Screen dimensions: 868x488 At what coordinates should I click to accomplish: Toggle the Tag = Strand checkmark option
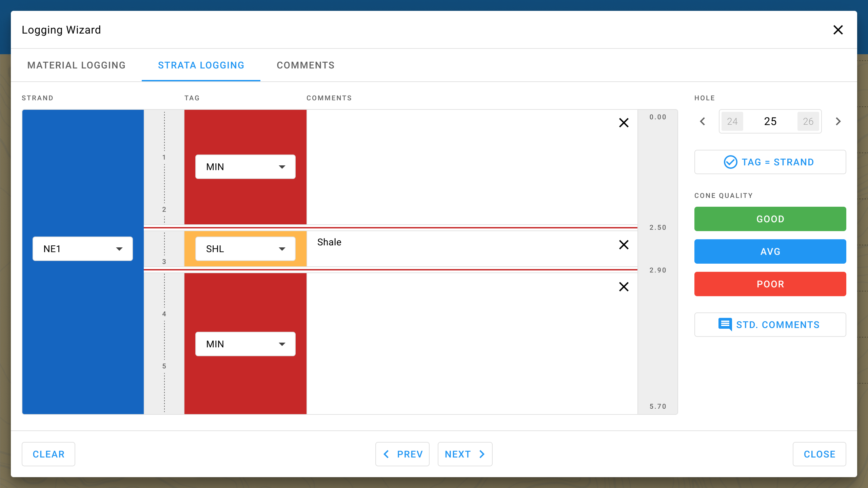[730, 162]
